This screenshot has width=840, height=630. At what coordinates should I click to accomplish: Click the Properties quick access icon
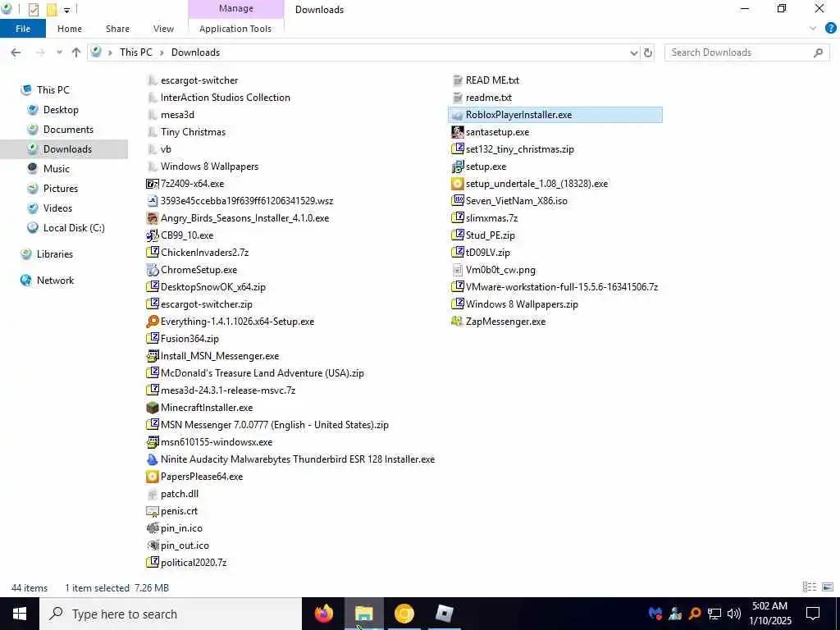coord(33,10)
